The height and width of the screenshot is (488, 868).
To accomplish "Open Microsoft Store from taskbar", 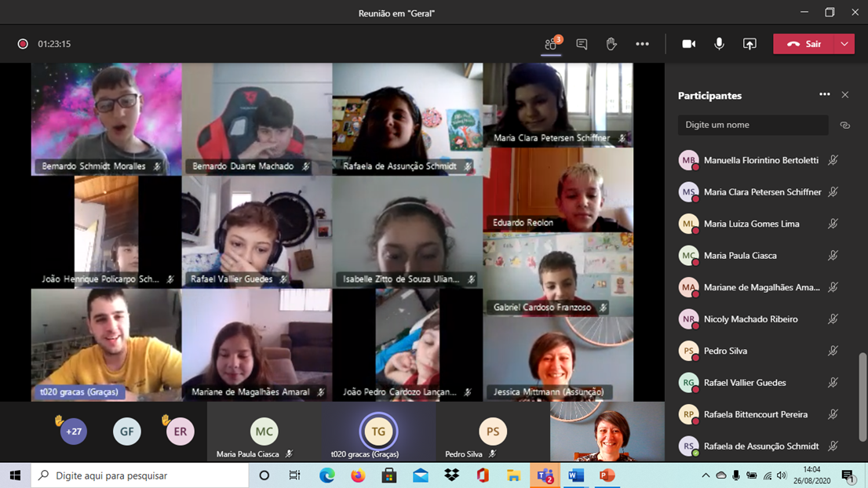I will (389, 475).
